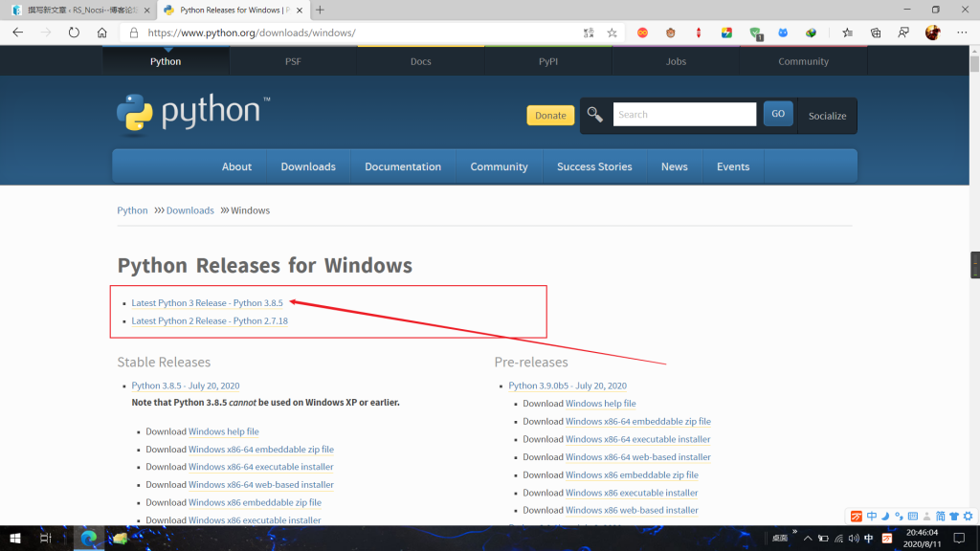
Task: Open a new browser tab with plus
Action: 320,10
